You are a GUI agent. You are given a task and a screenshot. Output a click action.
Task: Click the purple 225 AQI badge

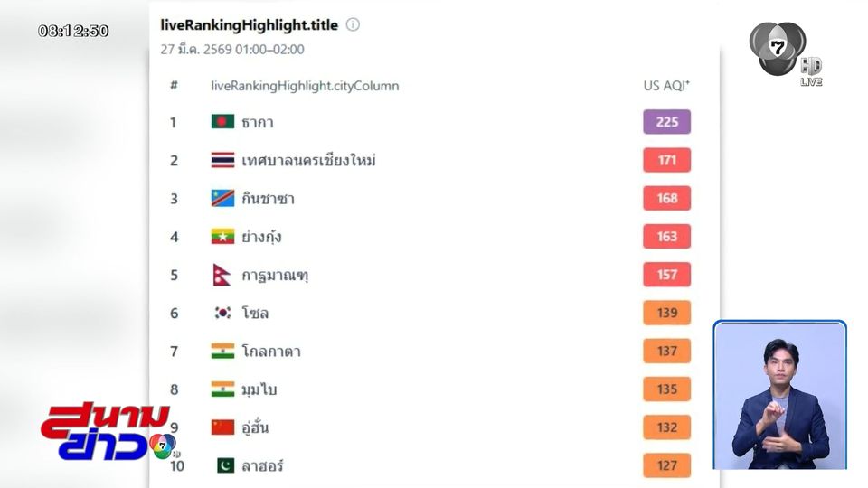[x=667, y=122]
